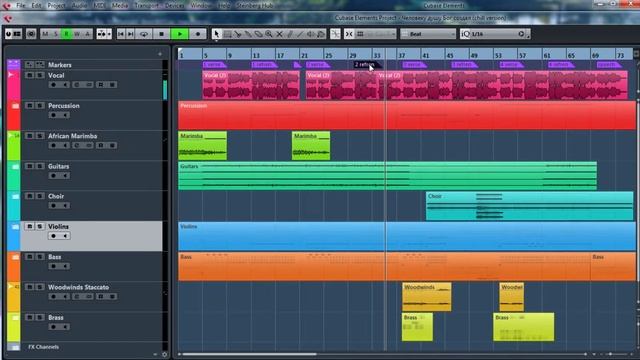Select the Mute X tool
Image resolution: width=640 pixels, height=360 pixels.
[x=280, y=34]
